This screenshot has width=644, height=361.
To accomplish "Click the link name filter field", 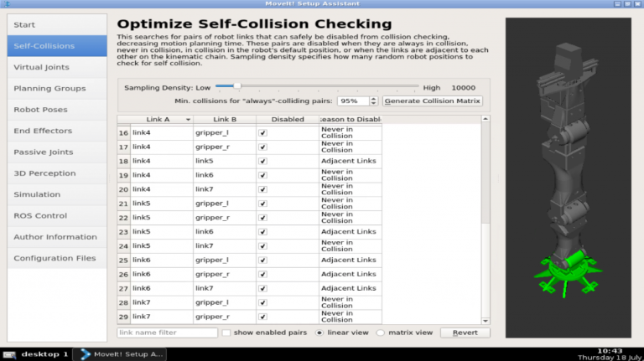I will tap(167, 333).
